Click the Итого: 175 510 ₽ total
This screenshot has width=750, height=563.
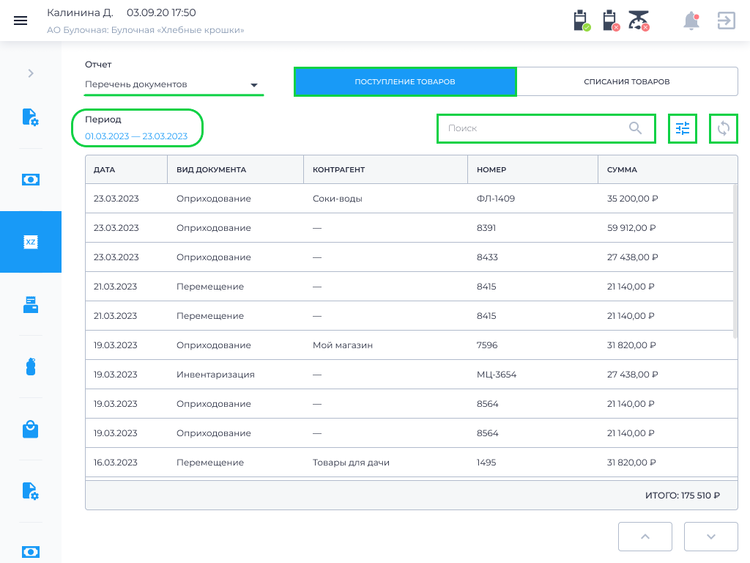point(683,496)
